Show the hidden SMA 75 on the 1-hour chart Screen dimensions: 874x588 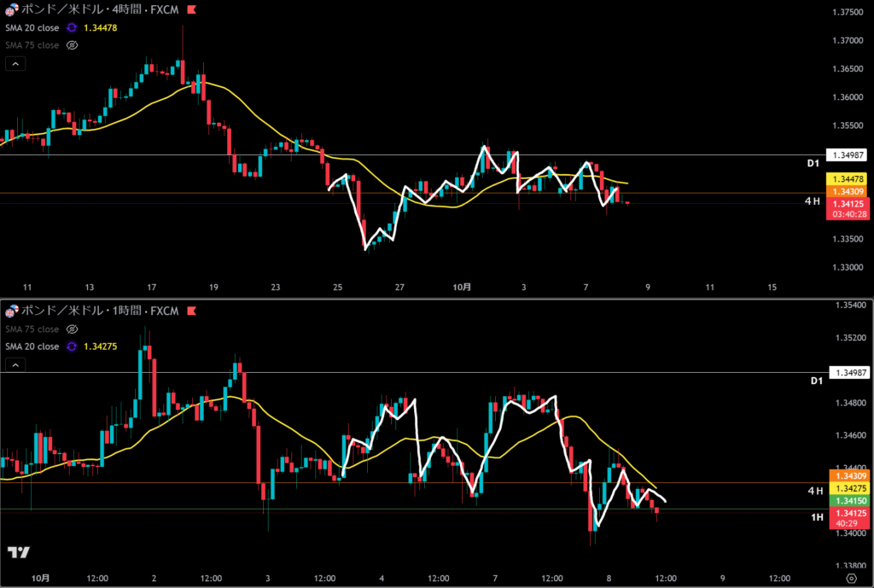pyautogui.click(x=72, y=329)
